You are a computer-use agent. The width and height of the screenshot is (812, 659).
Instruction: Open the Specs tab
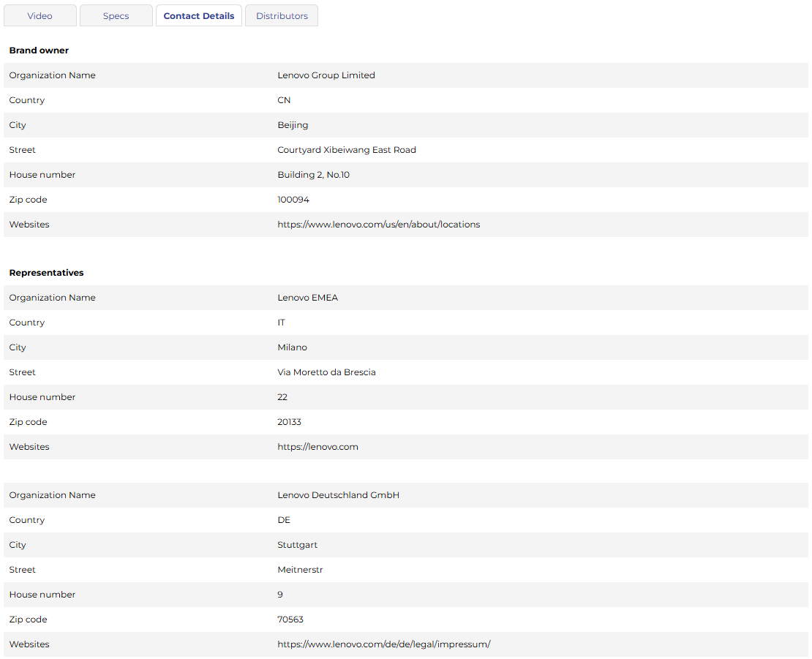pyautogui.click(x=116, y=15)
